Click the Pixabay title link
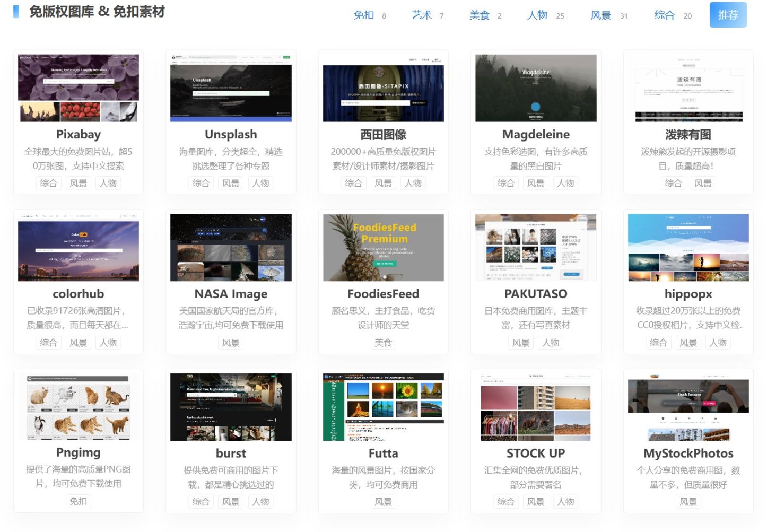 pyautogui.click(x=79, y=134)
